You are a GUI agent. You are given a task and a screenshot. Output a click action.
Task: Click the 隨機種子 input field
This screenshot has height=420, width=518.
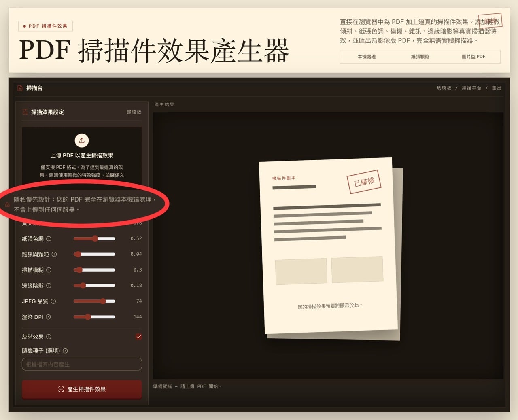pyautogui.click(x=82, y=364)
